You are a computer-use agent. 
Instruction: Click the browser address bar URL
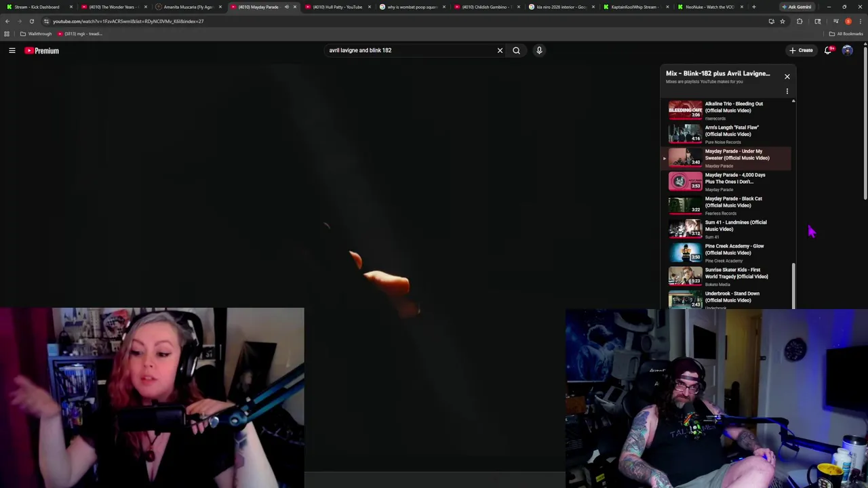pyautogui.click(x=128, y=21)
